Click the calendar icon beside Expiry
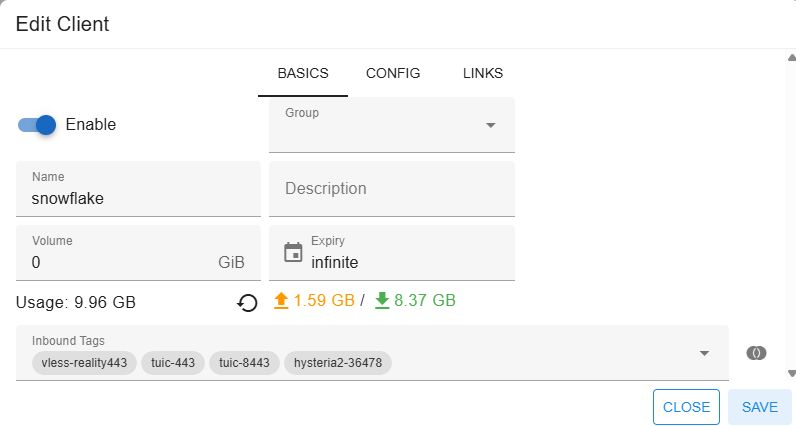Screen dimensions: 796x426 [x=293, y=252]
